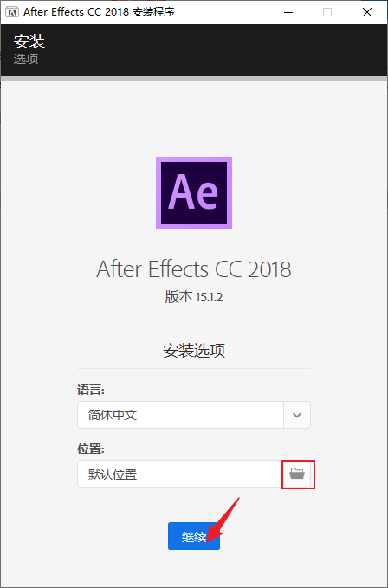Minimize the installer window
The width and height of the screenshot is (388, 588).
[288, 12]
